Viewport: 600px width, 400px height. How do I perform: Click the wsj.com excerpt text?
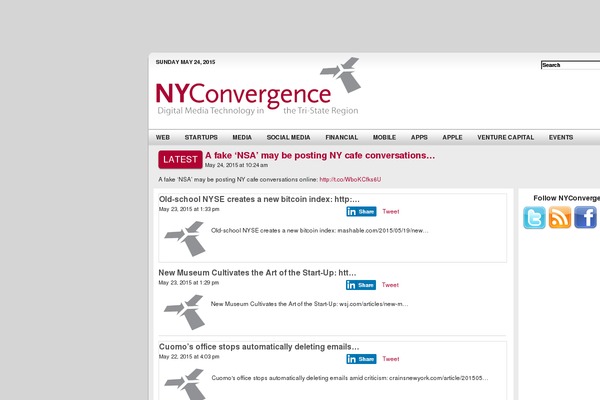[310, 304]
